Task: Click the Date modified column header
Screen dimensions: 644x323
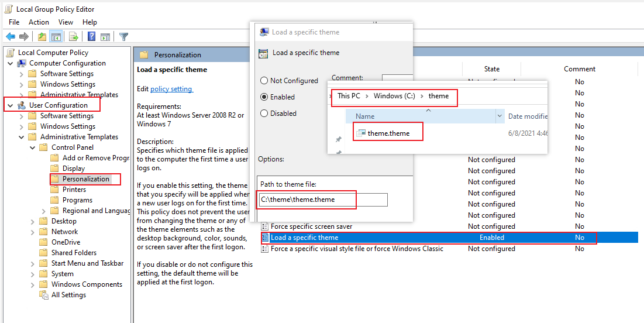Action: 528,116
